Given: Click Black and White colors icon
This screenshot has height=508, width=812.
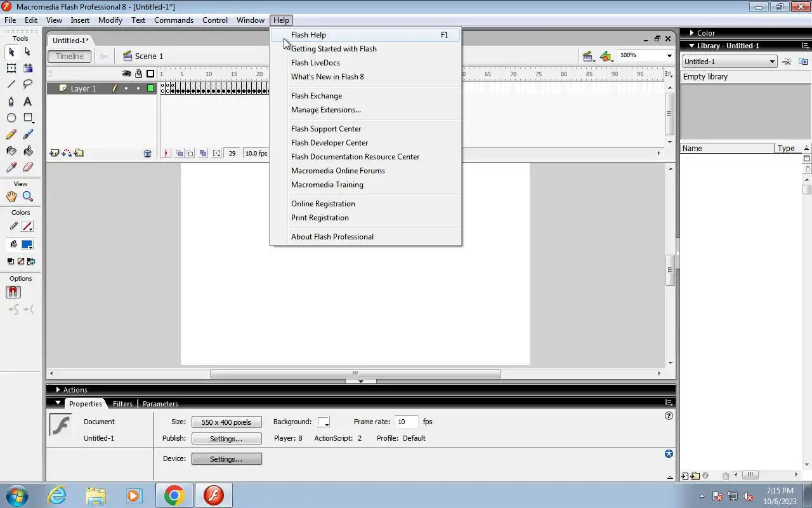Looking at the screenshot, I should click(11, 261).
